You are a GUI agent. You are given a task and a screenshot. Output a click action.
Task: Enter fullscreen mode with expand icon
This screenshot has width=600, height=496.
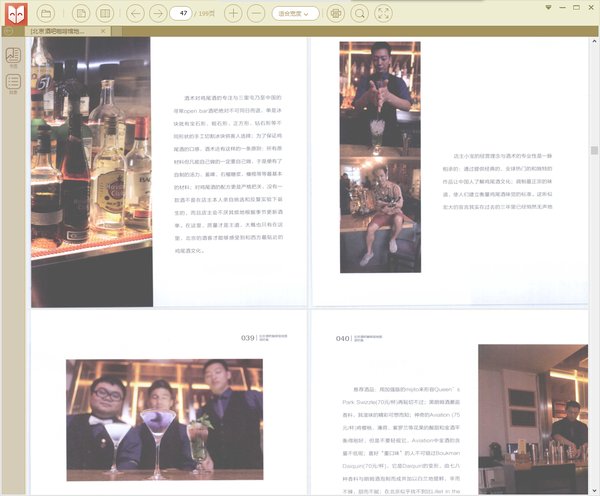[x=383, y=14]
